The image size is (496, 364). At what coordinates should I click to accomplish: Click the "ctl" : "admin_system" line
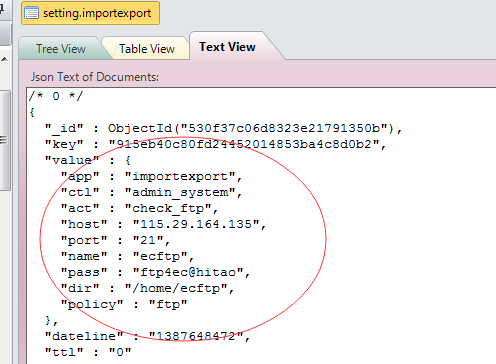coord(151,192)
